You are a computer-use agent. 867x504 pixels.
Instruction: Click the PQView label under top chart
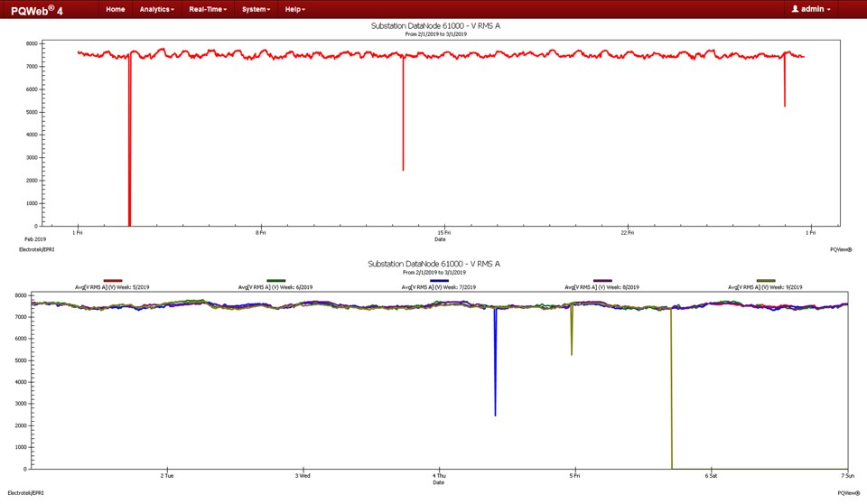point(841,249)
